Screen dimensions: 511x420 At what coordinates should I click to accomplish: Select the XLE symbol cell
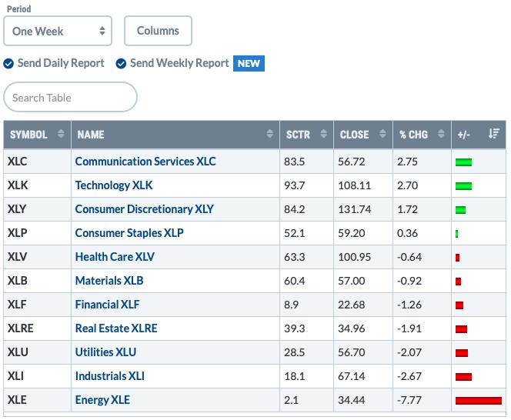pos(37,399)
